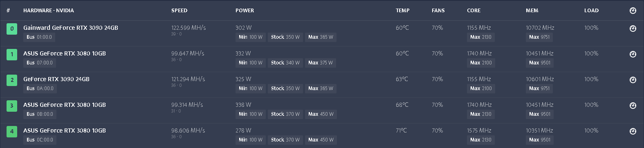Select GPU index badge 2
This screenshot has width=644, height=148.
pos(12,80)
